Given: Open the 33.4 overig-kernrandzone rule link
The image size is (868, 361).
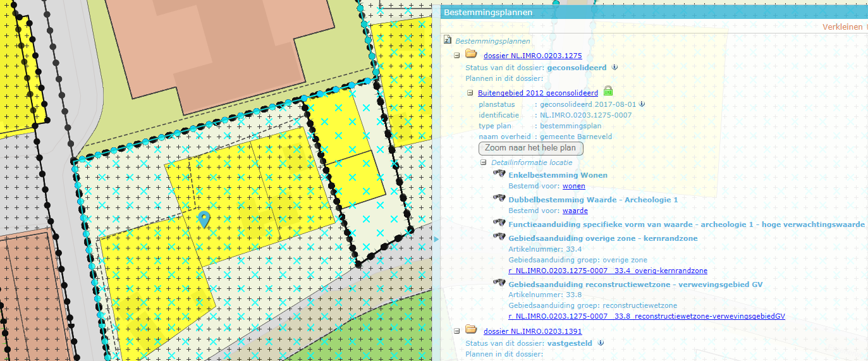Looking at the screenshot, I should click(x=608, y=271).
